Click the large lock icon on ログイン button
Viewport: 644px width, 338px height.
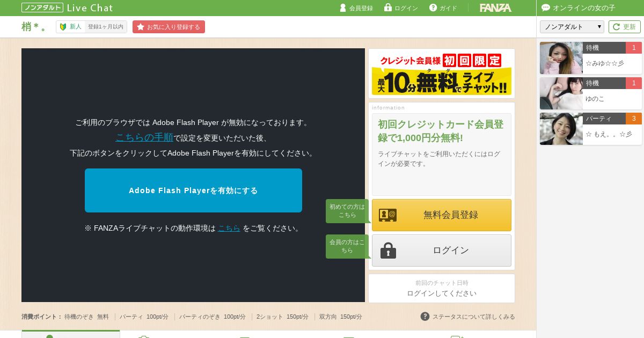(388, 251)
